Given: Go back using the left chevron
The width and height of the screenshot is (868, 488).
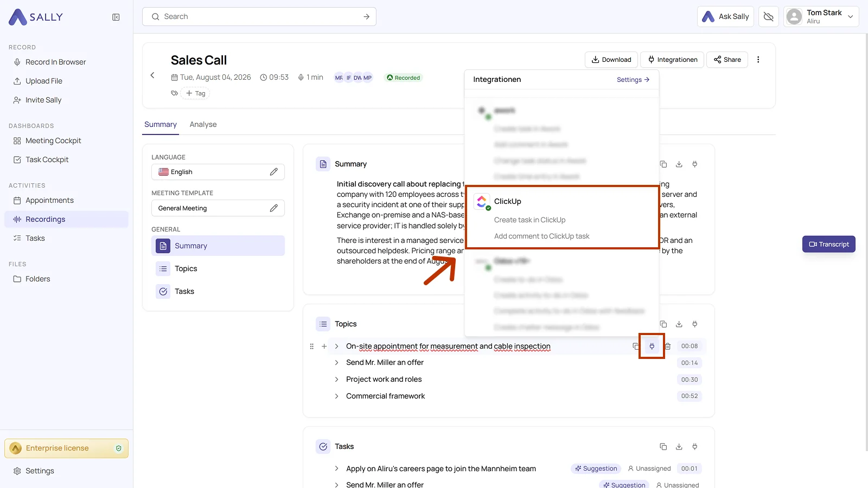Looking at the screenshot, I should pos(152,75).
